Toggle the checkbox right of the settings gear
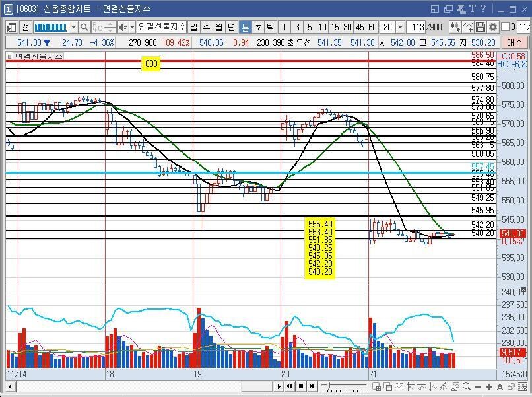 506,27
